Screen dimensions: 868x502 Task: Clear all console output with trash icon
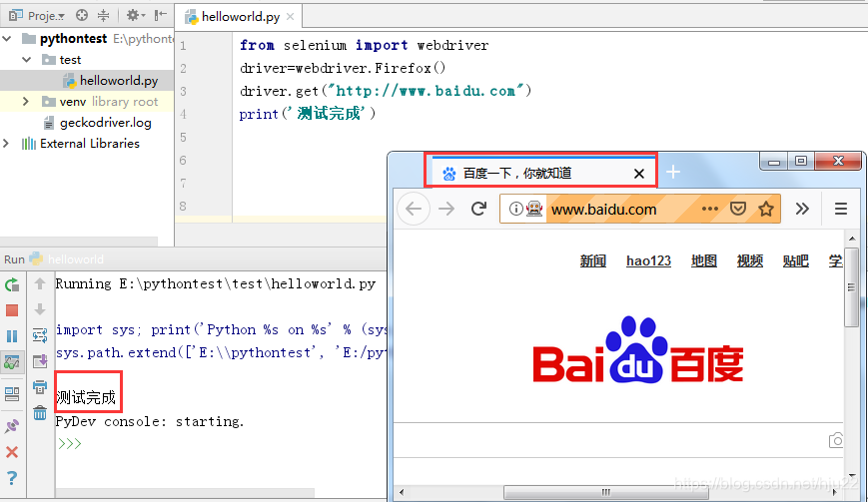click(x=40, y=412)
